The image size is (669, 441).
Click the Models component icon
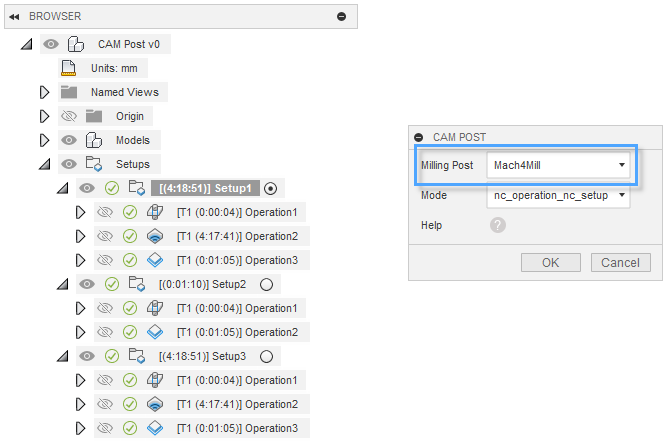point(94,140)
